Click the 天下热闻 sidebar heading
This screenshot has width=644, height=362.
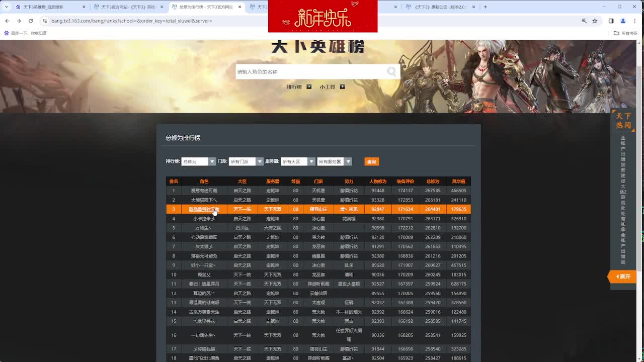(x=623, y=121)
